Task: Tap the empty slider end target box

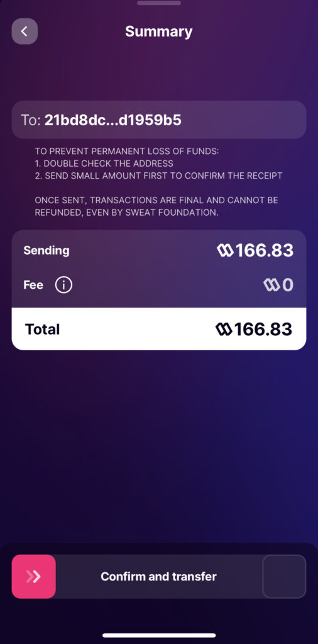Action: (x=284, y=576)
